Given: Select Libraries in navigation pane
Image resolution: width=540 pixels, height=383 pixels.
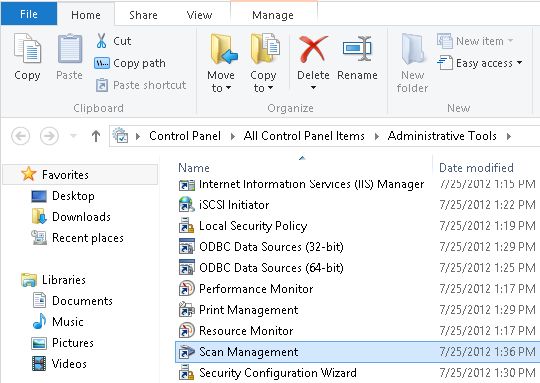Looking at the screenshot, I should pyautogui.click(x=64, y=280).
